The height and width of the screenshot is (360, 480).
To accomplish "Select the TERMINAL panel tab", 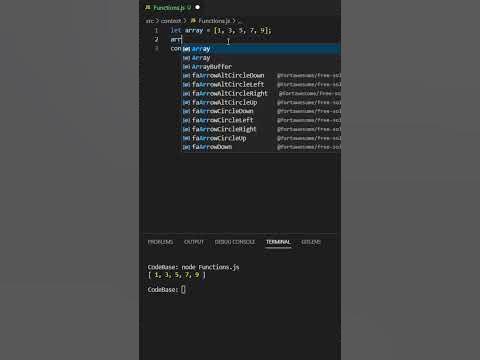I will tap(278, 242).
